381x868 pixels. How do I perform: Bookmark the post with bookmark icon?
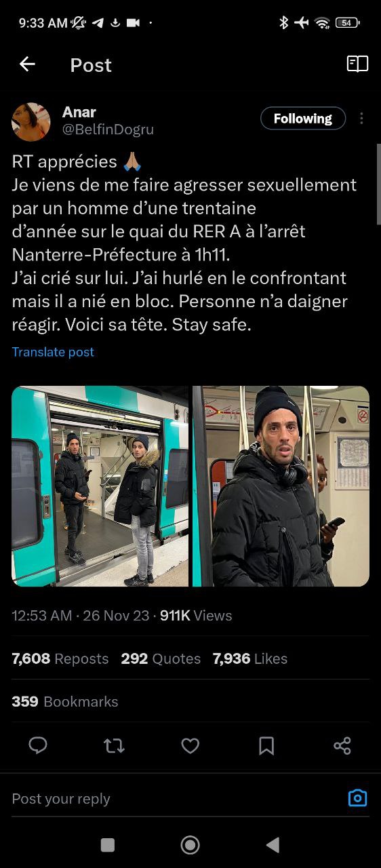pyautogui.click(x=266, y=746)
